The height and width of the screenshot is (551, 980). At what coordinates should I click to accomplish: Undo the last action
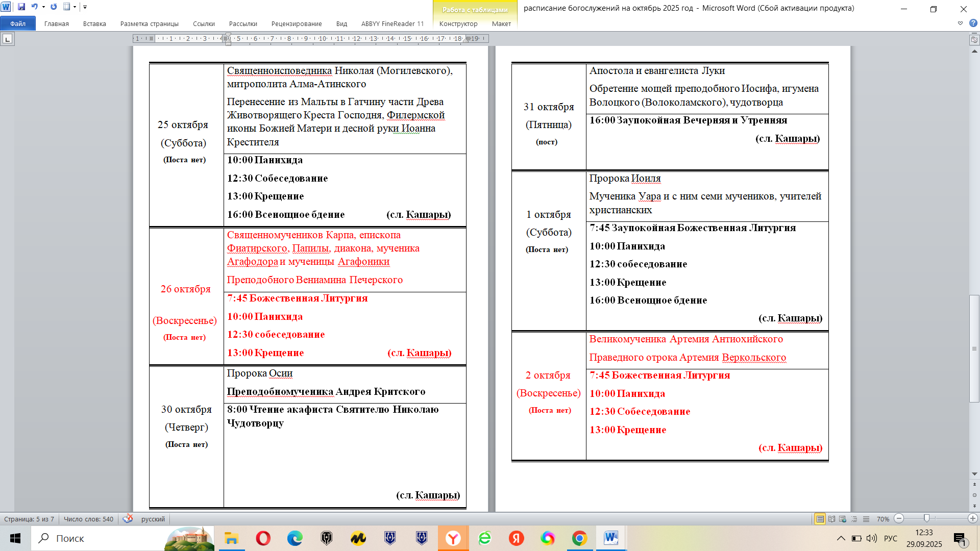34,7
